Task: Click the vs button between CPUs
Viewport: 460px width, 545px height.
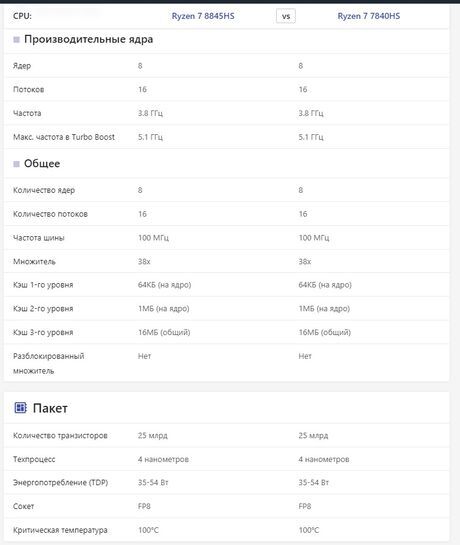Action: (286, 16)
